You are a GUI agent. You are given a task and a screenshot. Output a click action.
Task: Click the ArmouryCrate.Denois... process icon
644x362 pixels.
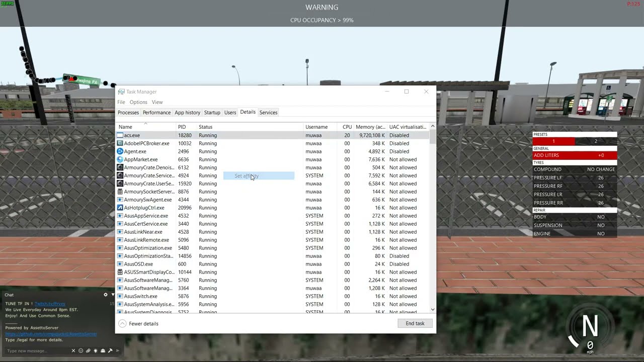point(120,167)
